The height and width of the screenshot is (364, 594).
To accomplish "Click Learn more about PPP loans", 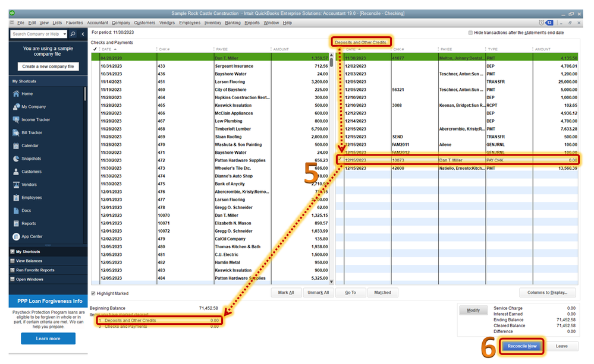I will tap(48, 338).
